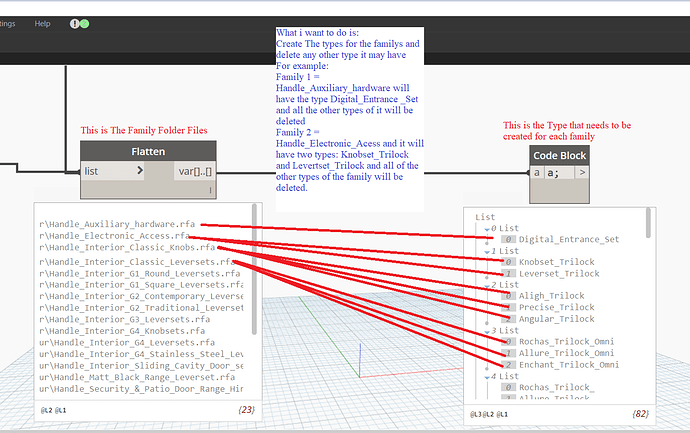Click the lacing indicator on Flatten node
The height and width of the screenshot is (433, 690).
[210, 190]
